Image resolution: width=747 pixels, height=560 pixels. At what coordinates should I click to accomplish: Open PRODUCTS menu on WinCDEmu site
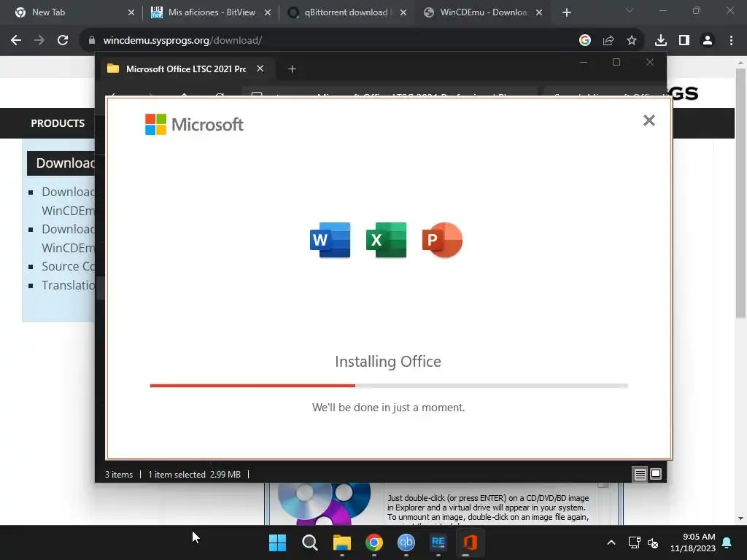click(x=58, y=123)
